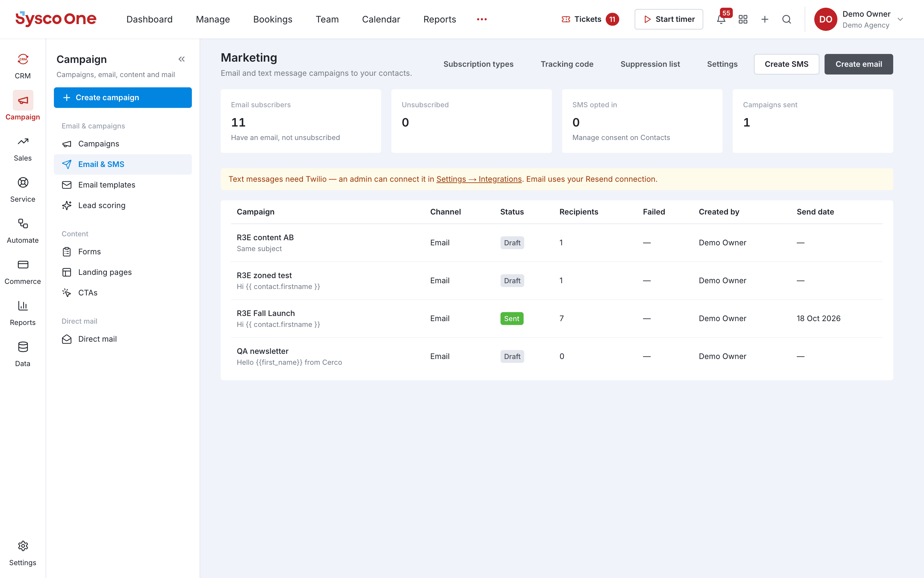Open Email templates in side panel

coord(123,185)
